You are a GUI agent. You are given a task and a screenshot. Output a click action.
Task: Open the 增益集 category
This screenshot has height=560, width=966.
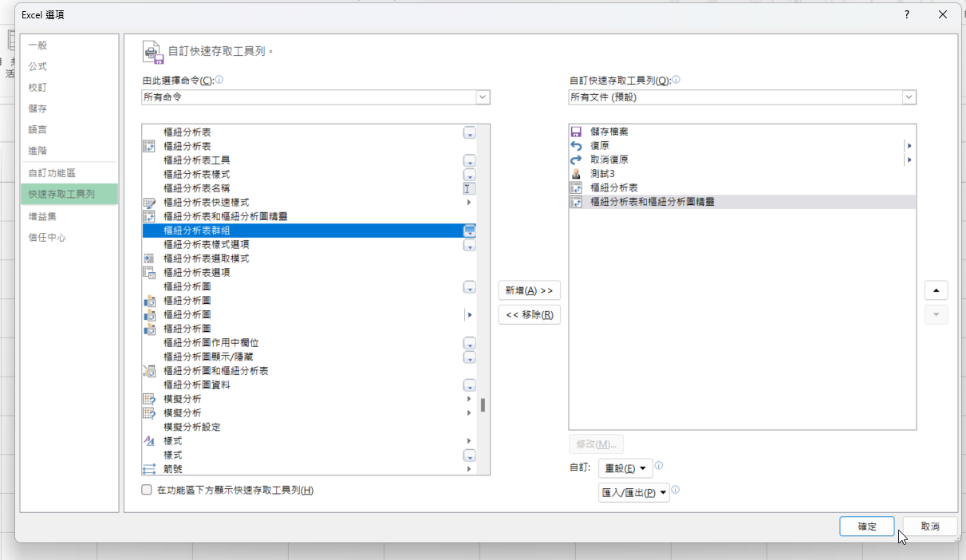69,216
